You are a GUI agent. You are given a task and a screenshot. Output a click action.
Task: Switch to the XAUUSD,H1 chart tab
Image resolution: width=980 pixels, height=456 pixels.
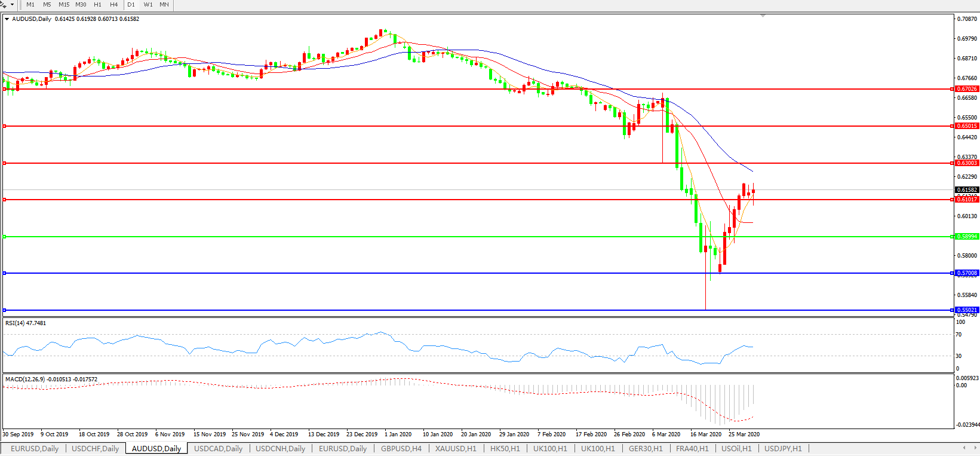[456, 448]
